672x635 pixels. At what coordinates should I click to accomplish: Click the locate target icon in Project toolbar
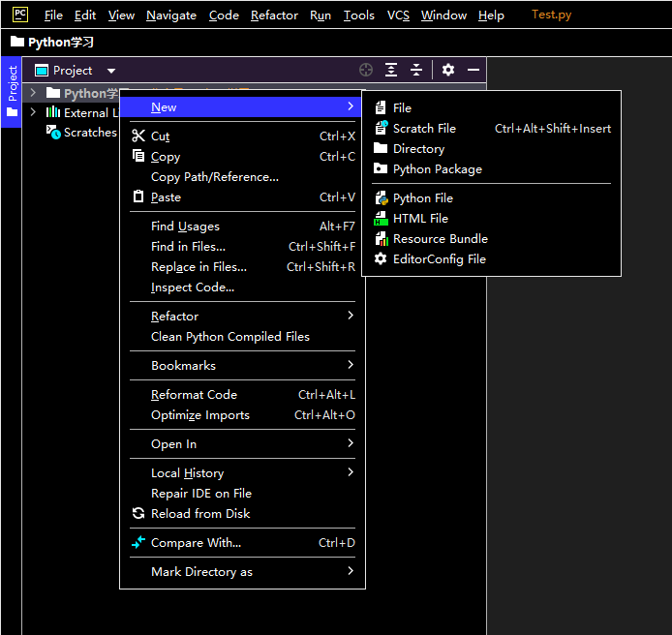(366, 70)
